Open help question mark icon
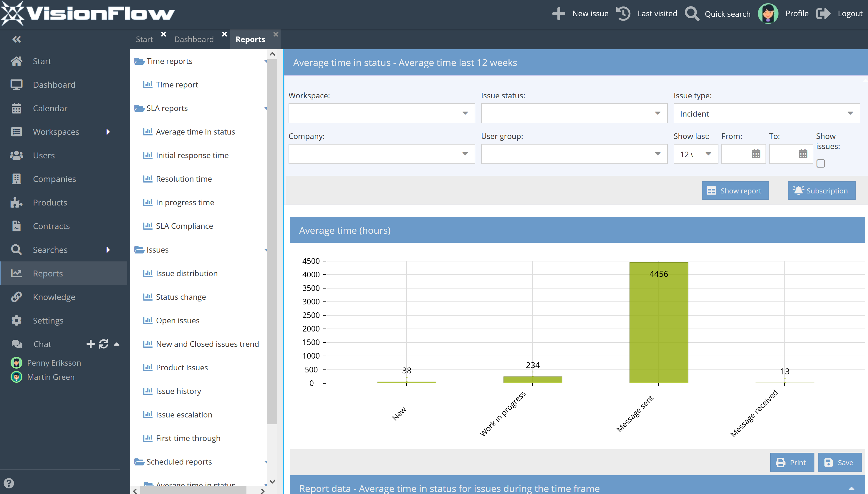The width and height of the screenshot is (868, 494). pos(9,483)
